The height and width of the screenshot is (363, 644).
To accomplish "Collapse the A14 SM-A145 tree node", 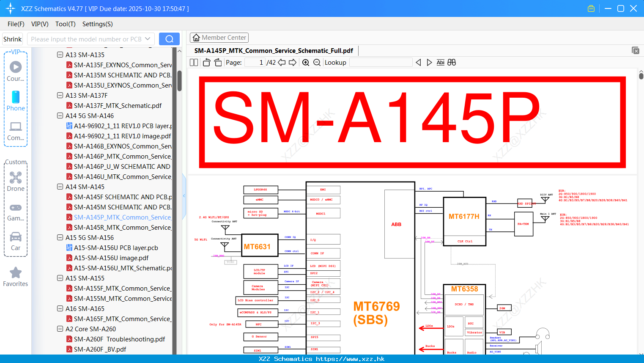I will coord(60,187).
